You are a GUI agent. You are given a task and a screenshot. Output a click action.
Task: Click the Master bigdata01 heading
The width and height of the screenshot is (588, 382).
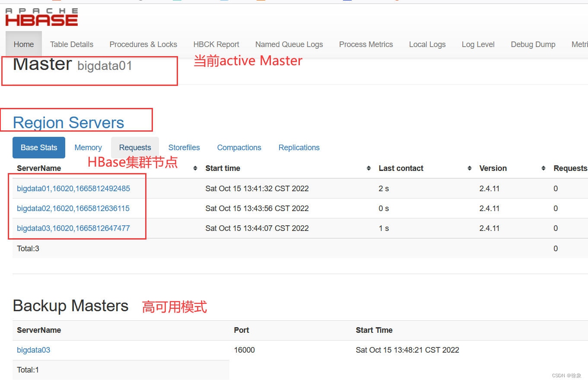73,64
